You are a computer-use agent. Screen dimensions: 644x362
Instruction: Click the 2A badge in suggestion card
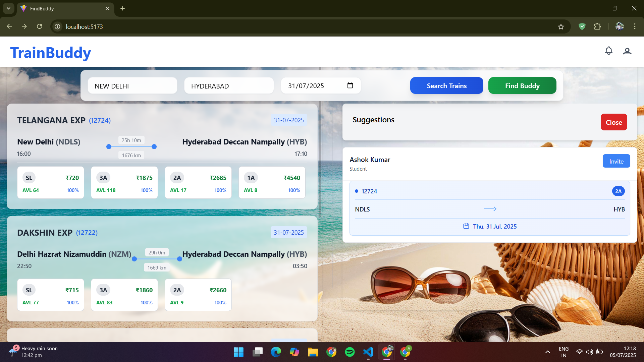click(618, 191)
